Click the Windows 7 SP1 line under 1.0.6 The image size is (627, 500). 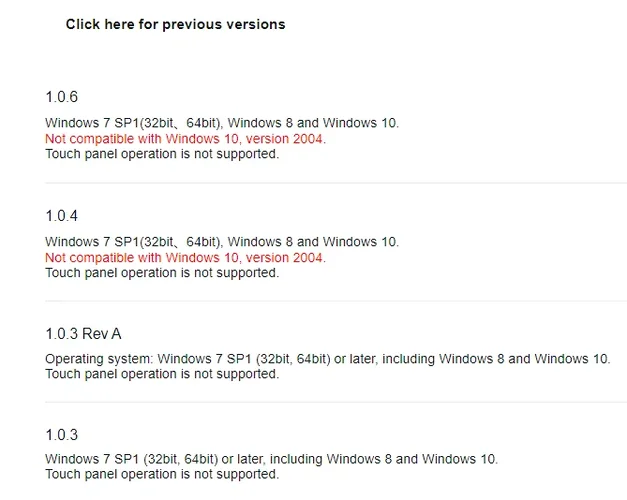point(221,123)
